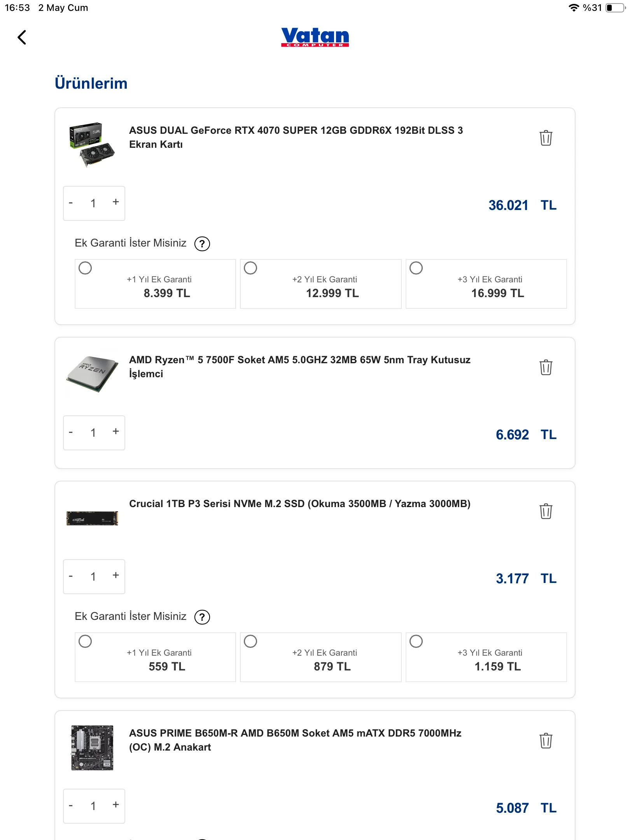This screenshot has height=840, width=630.
Task: Choose the 1.159 TL three-year warranty option
Action: click(416, 641)
